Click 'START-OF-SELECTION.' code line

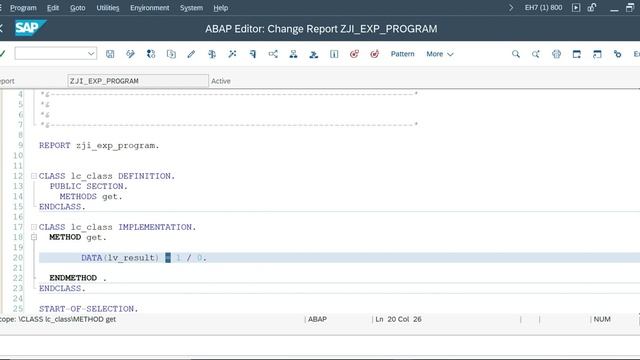(89, 309)
